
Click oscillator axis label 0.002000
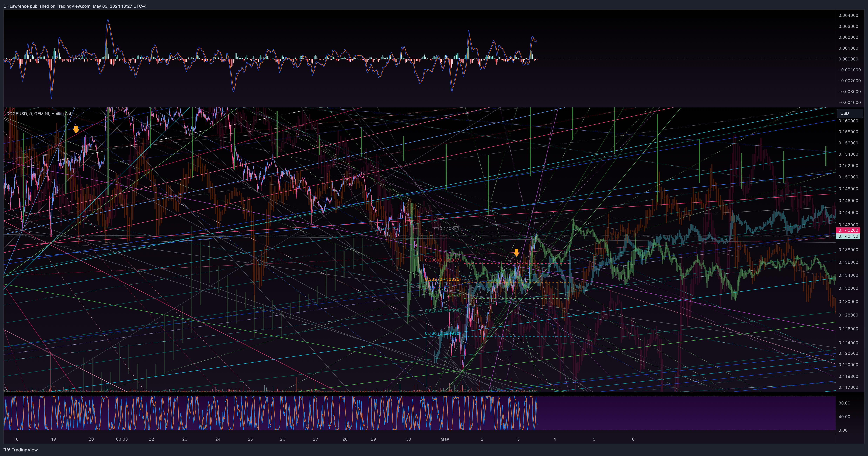coord(849,37)
